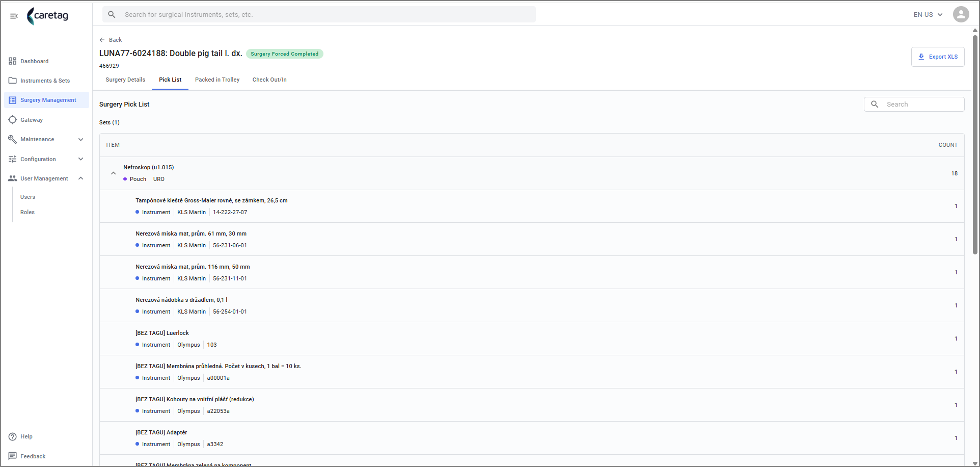
Task: Click the pick list search magnifier icon
Action: click(875, 104)
